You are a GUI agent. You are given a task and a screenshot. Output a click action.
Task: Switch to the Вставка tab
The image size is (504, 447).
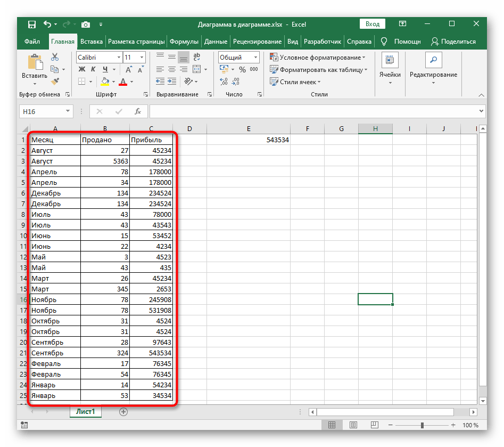tap(92, 42)
